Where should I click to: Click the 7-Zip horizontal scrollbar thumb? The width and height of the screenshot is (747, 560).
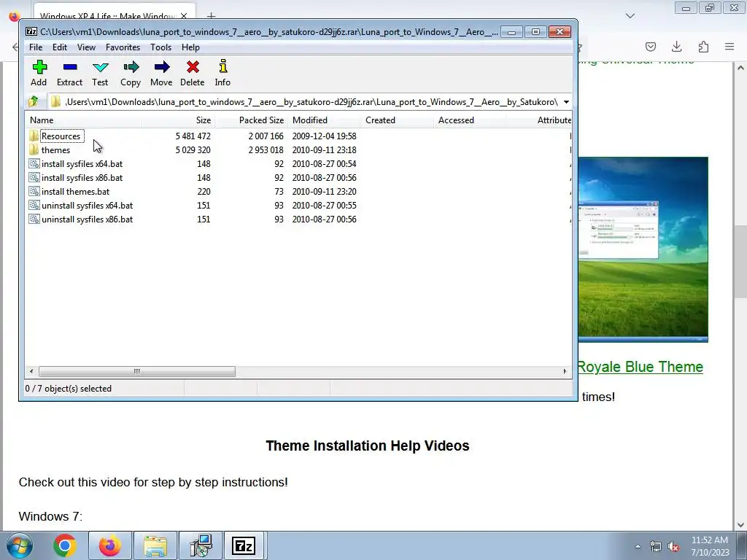pos(136,371)
